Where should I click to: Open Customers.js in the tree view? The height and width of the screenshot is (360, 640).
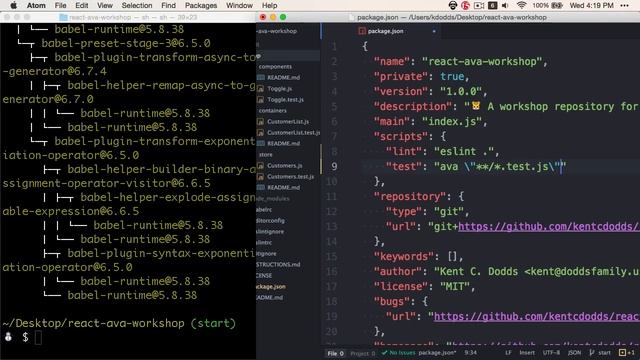284,166
